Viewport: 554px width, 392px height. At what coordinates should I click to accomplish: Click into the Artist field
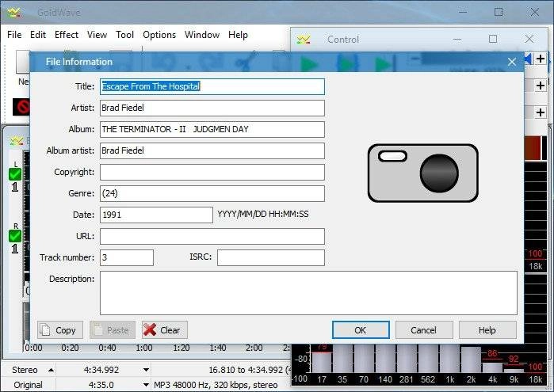pyautogui.click(x=212, y=108)
